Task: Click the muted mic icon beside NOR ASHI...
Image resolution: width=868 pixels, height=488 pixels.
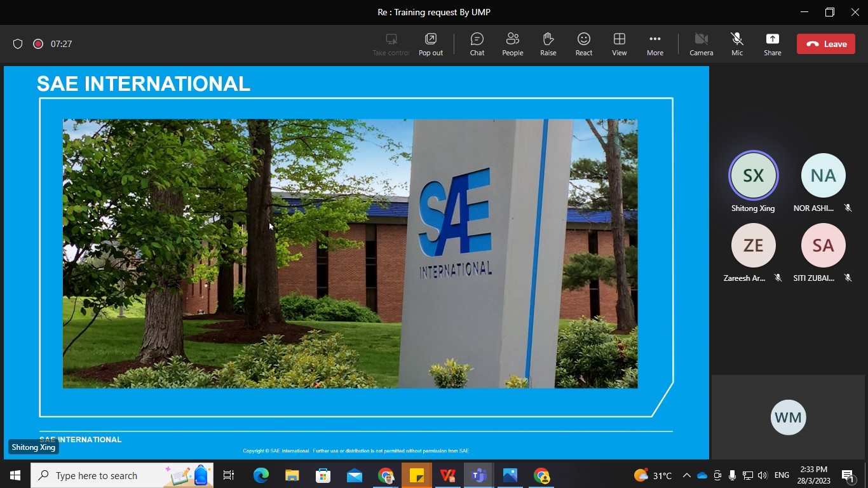Action: [848, 208]
